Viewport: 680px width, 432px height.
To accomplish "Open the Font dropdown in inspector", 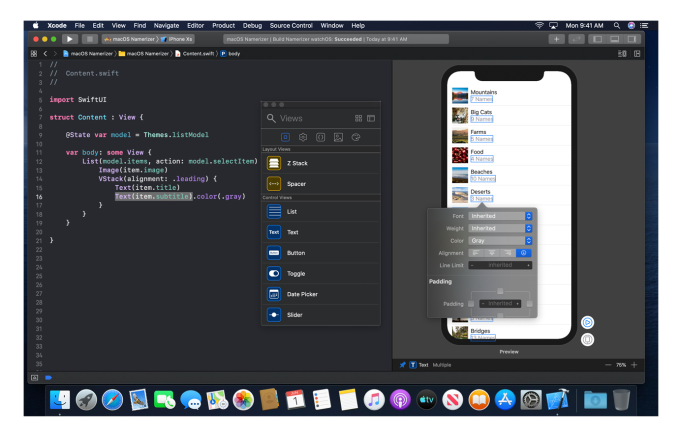I will pyautogui.click(x=500, y=216).
